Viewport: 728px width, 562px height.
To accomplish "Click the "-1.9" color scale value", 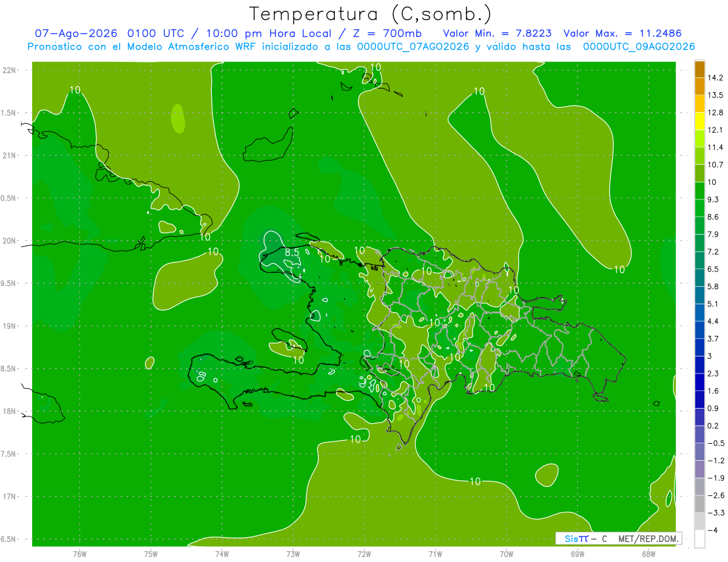I will [716, 478].
